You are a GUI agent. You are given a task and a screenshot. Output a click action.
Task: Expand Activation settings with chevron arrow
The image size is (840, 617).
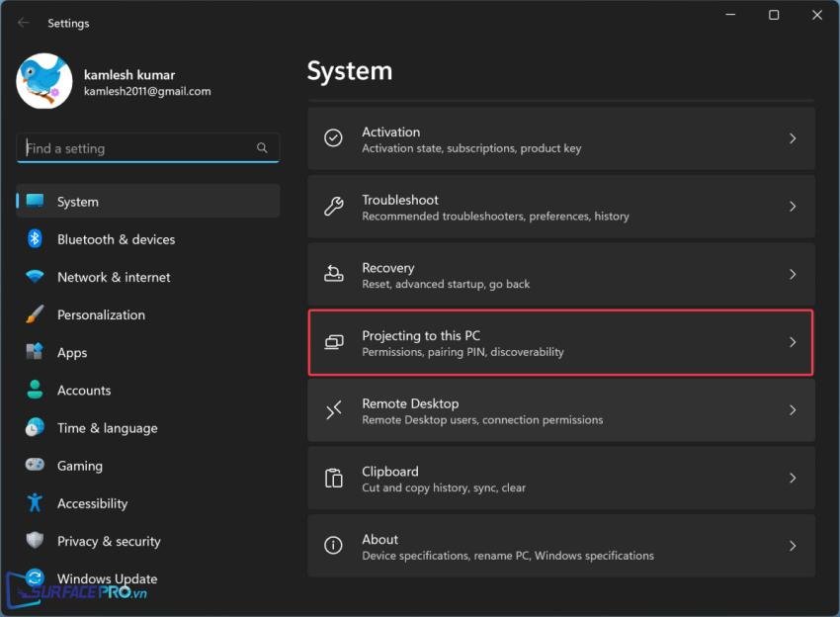793,139
